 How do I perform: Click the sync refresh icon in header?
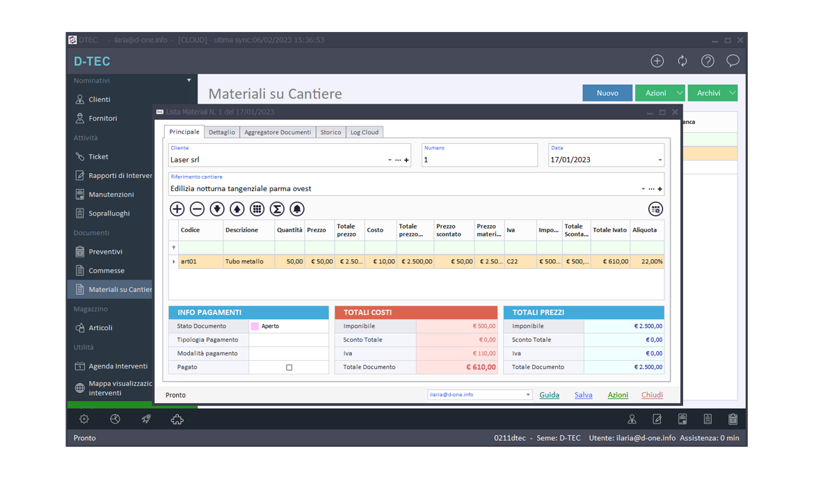[x=683, y=61]
